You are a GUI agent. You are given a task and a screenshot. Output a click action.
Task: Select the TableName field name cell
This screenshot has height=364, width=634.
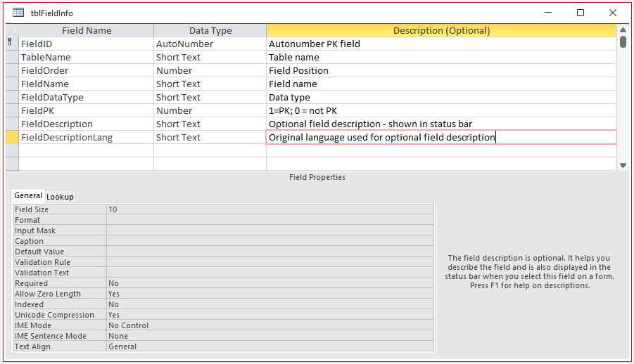[86, 57]
